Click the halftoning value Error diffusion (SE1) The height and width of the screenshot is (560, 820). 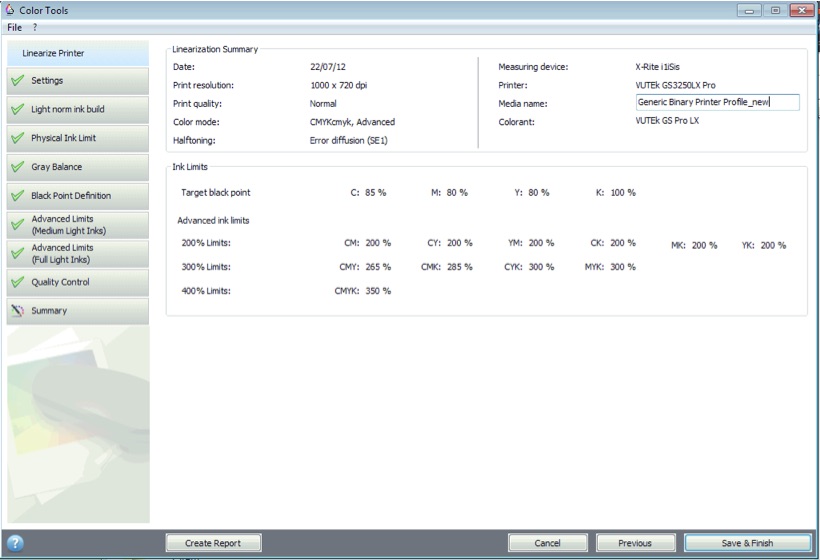coord(348,140)
